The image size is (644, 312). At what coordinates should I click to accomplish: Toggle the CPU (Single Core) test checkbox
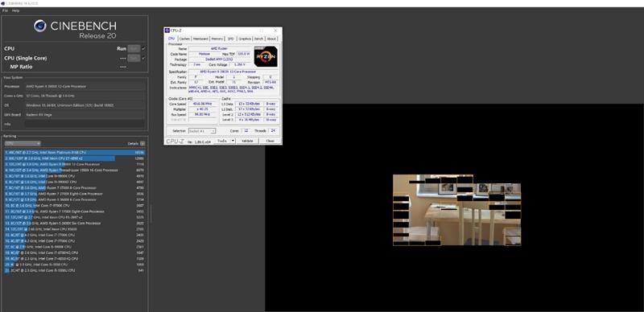coord(143,58)
